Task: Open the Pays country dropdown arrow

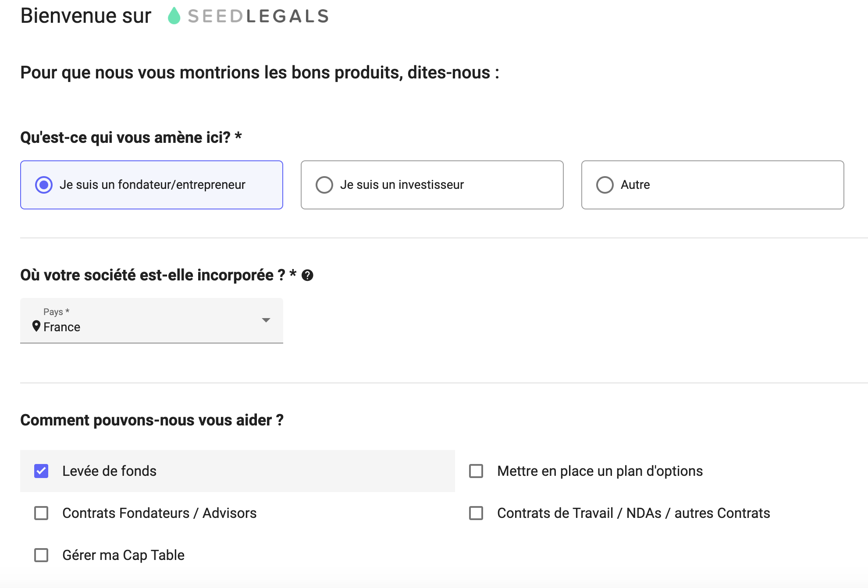Action: click(266, 320)
